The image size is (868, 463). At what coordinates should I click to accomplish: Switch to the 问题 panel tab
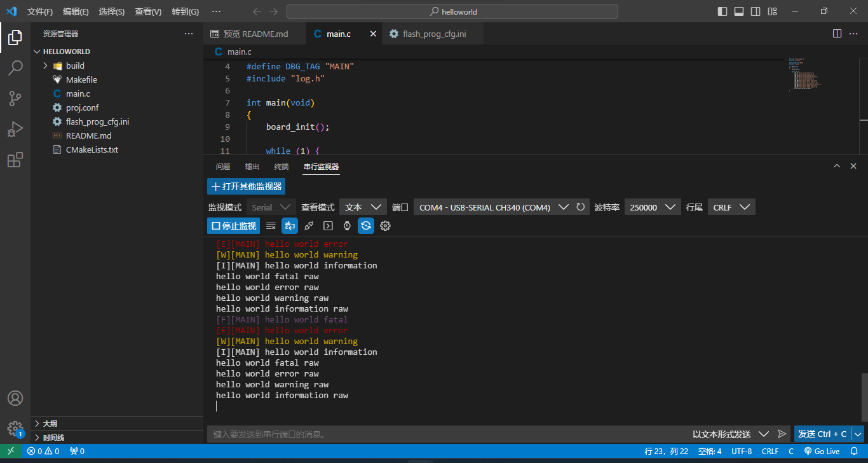click(222, 167)
